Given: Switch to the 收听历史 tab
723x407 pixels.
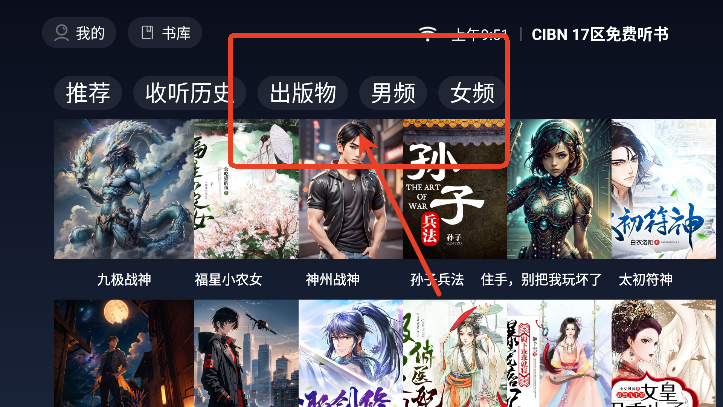Looking at the screenshot, I should [x=190, y=93].
